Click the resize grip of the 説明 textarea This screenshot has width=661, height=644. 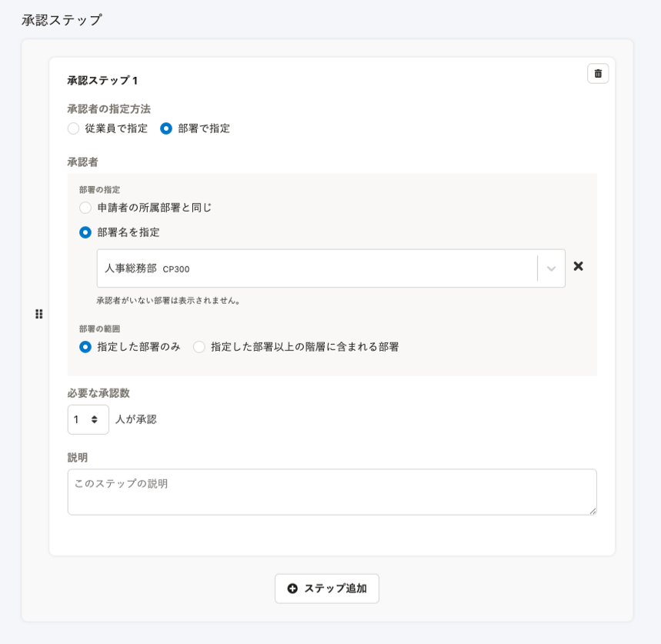[x=593, y=511]
